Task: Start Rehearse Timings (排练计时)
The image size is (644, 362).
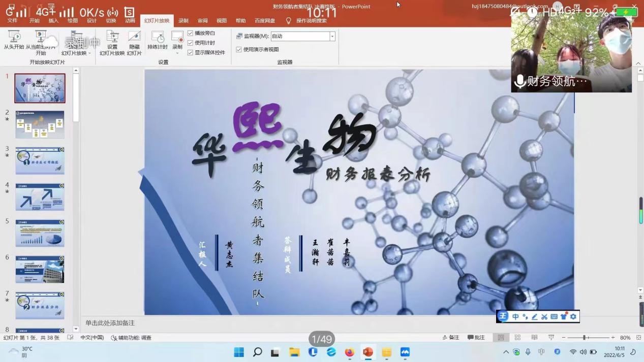Action: pos(158,40)
